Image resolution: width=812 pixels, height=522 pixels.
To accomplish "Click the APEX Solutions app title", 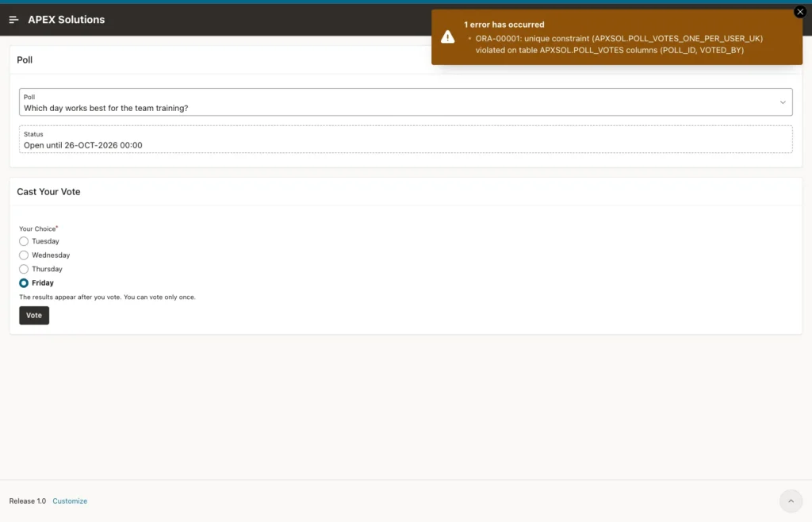I will tap(67, 20).
